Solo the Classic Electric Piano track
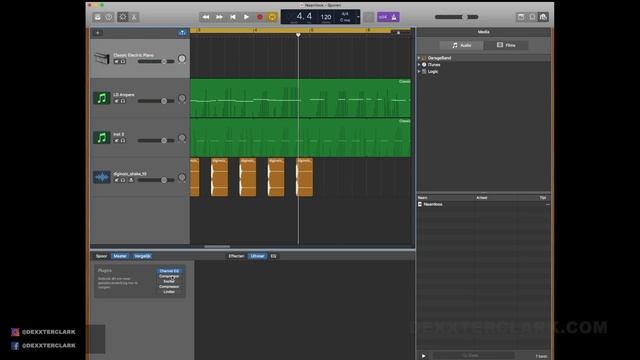The width and height of the screenshot is (640, 360). (123, 62)
